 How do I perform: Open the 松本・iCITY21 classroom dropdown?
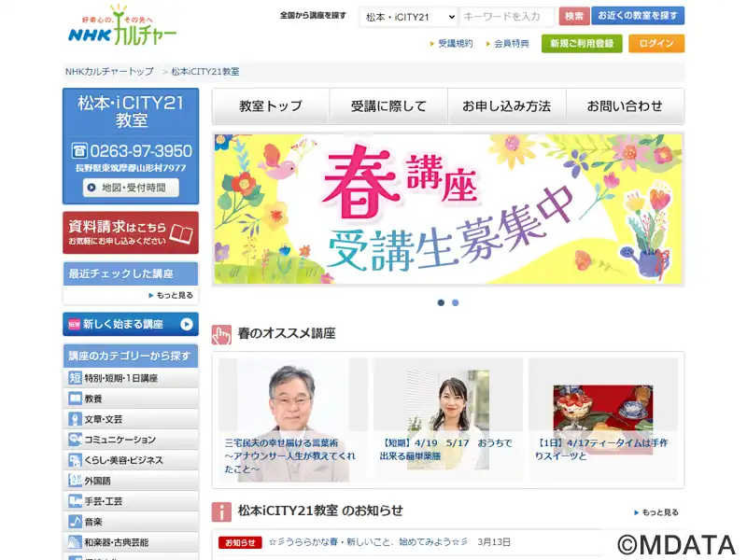click(409, 17)
